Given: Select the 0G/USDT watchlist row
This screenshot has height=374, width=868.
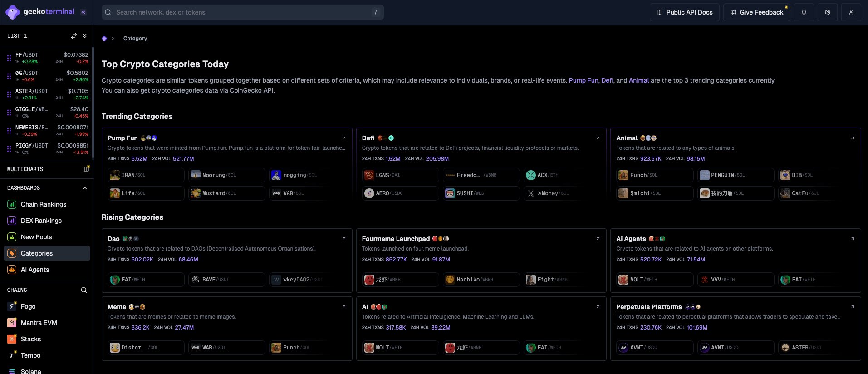Looking at the screenshot, I should pyautogui.click(x=47, y=76).
